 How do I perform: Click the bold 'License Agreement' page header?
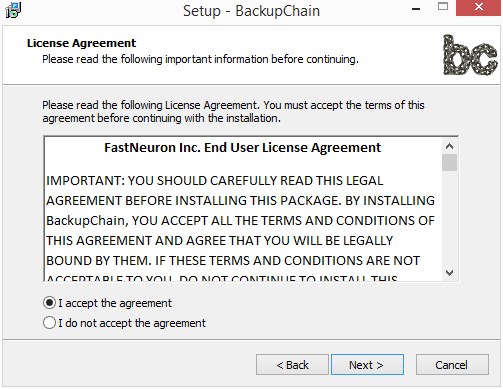click(x=81, y=43)
